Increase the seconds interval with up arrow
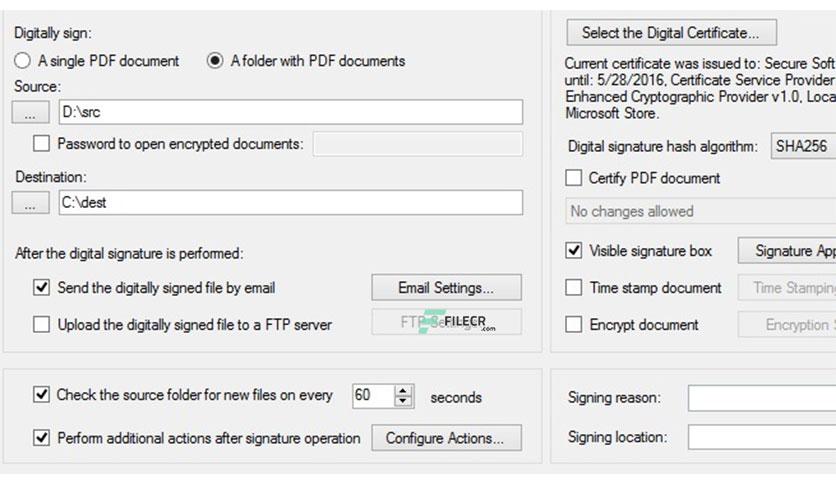Screen dimensions: 836x484 [x=403, y=390]
